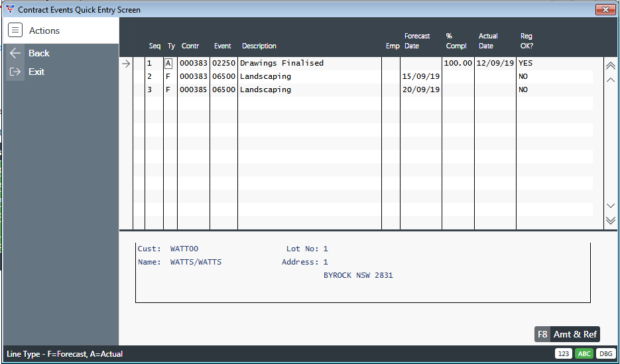Click the NO value in row 3
620x364 pixels.
523,90
